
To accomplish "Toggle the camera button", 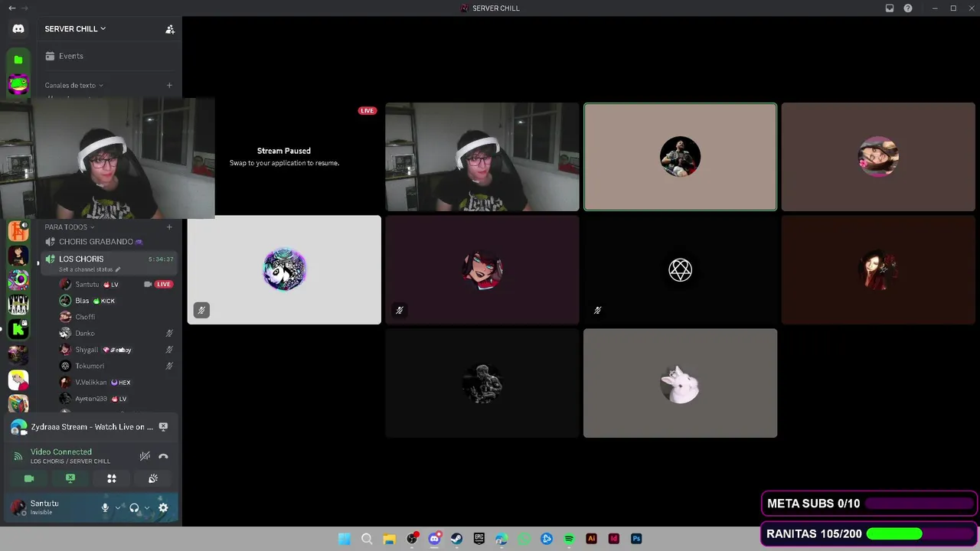I will click(29, 478).
